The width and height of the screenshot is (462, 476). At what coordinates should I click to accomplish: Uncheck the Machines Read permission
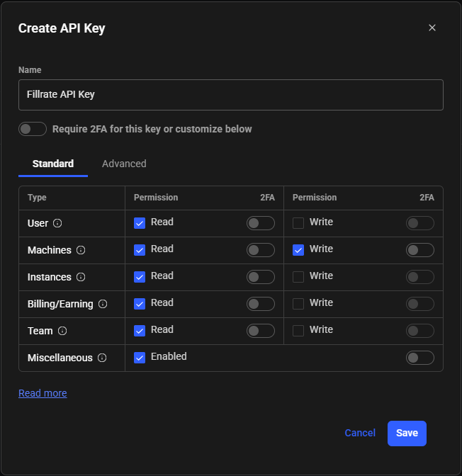coord(140,250)
